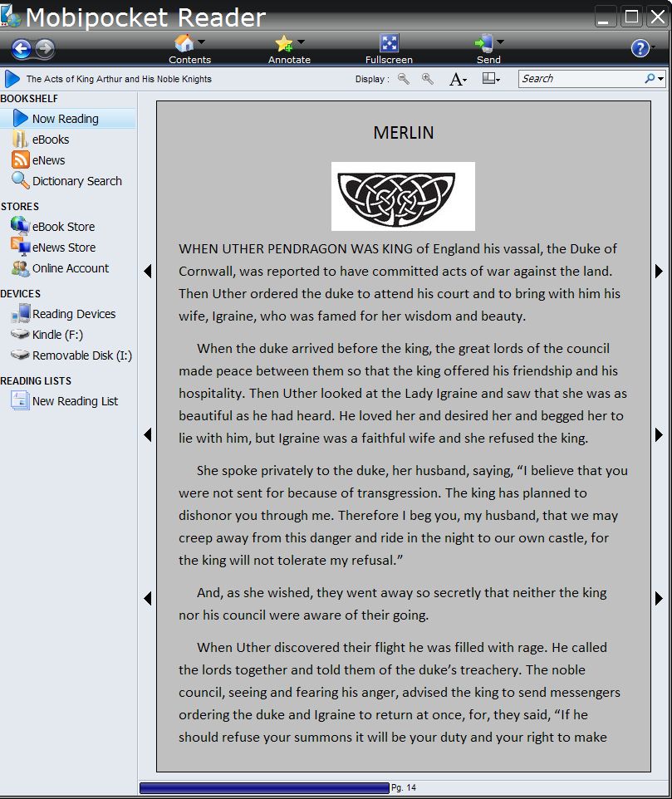The height and width of the screenshot is (799, 672).
Task: Click the Now Reading play icon
Action: 21,118
